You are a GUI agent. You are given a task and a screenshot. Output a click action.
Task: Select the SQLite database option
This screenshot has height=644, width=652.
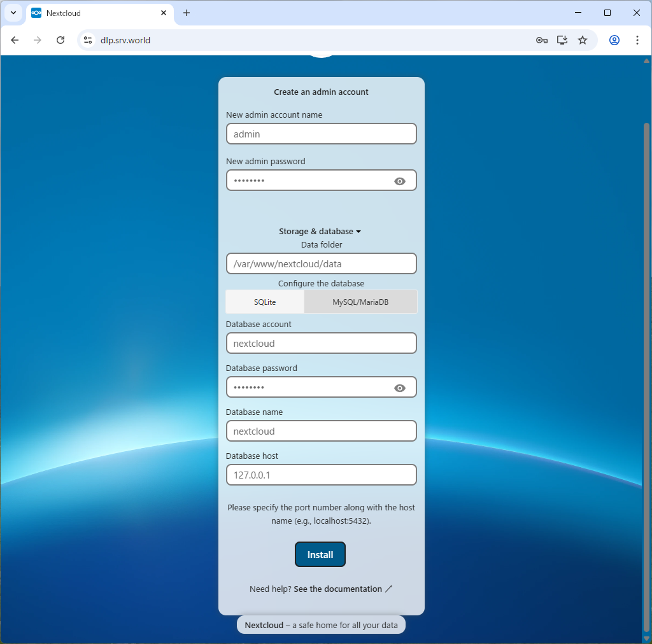pos(264,302)
